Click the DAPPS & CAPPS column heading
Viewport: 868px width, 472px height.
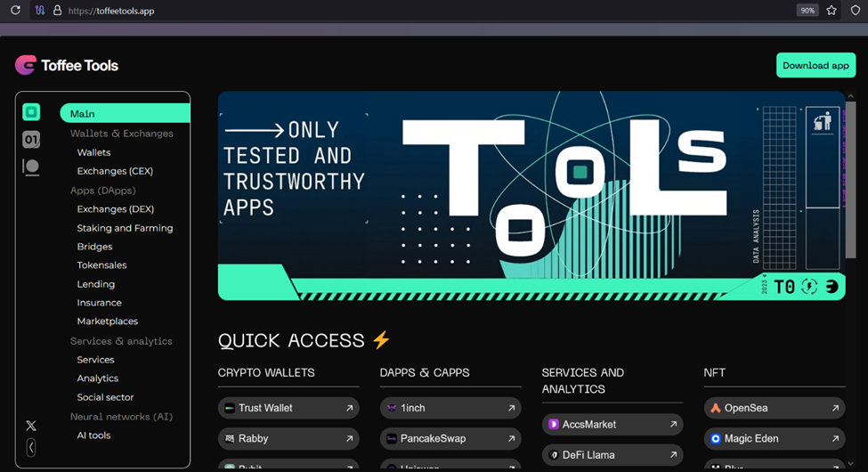click(x=425, y=373)
